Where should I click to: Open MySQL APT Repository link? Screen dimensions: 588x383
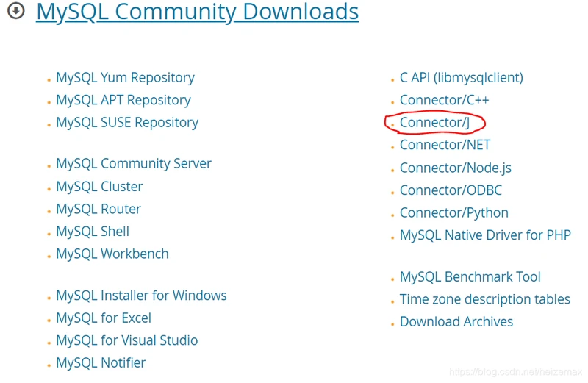[x=123, y=100]
